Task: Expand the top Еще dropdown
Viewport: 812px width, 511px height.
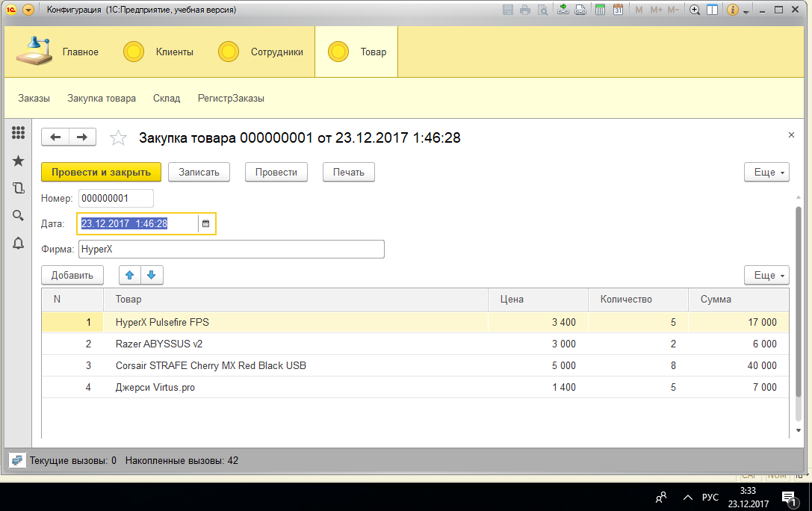Action: 767,173
